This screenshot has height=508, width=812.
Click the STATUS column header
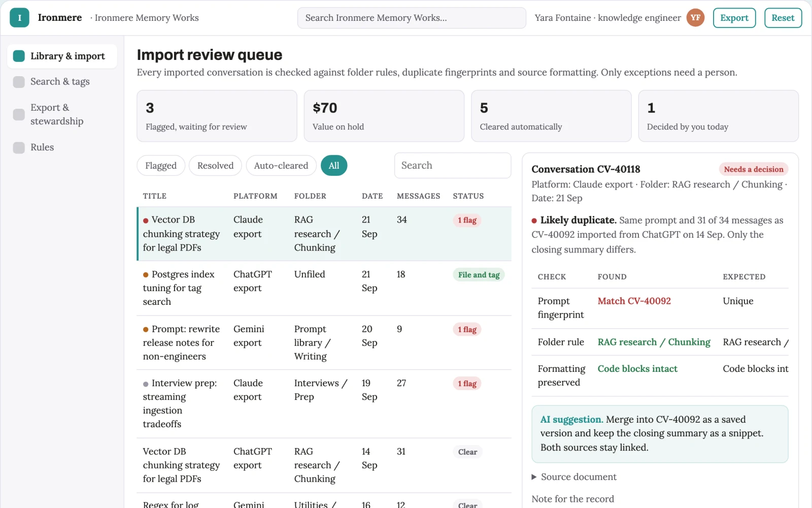tap(468, 196)
